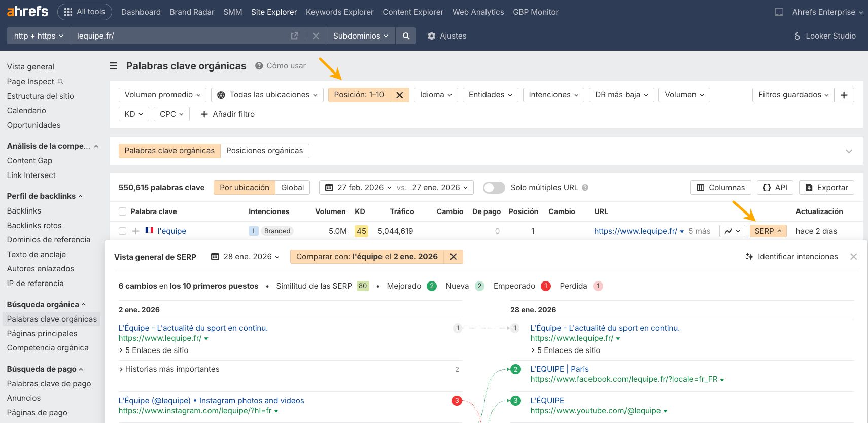Open the Facebook lequipe.fr result link

(623, 379)
